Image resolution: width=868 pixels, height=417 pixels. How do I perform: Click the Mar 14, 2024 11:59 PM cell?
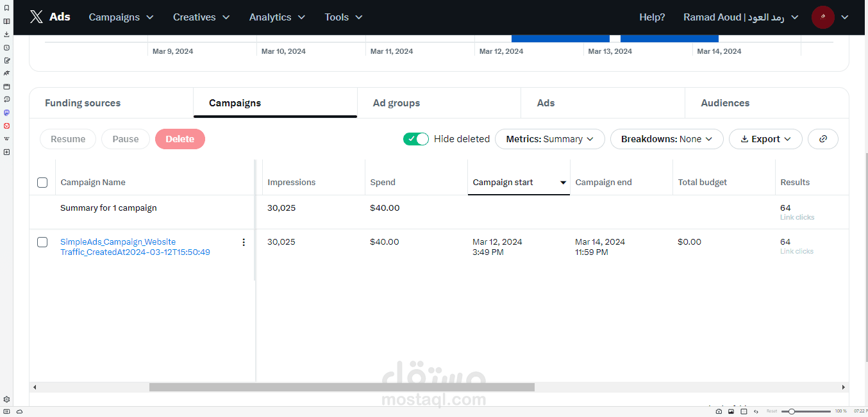click(600, 247)
